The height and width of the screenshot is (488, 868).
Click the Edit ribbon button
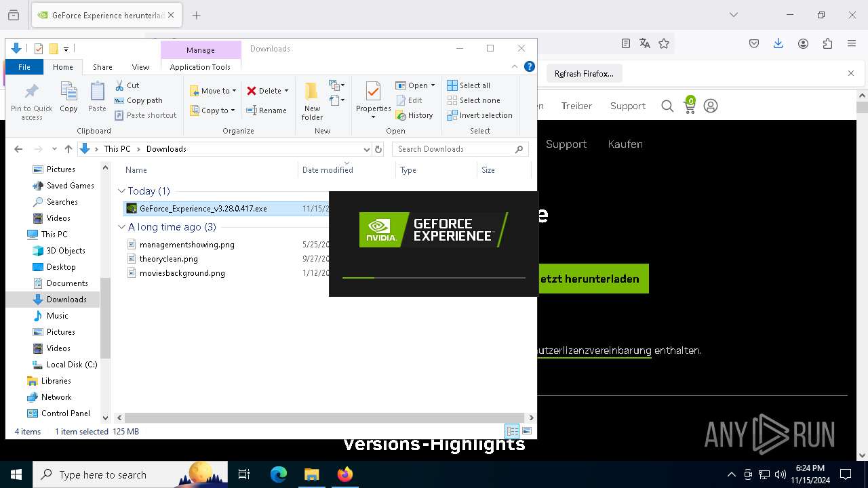point(409,100)
